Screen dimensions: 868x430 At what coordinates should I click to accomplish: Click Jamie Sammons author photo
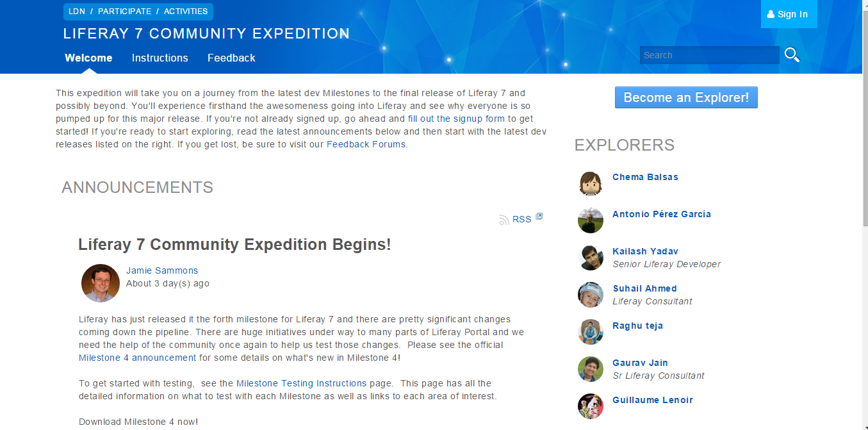tap(101, 283)
